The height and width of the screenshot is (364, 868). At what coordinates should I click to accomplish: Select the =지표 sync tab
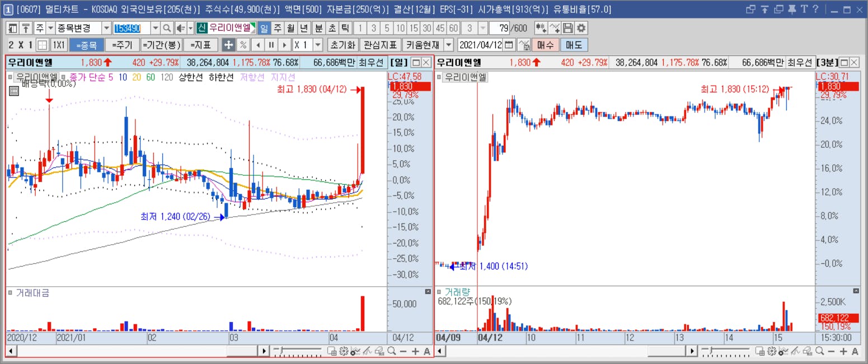click(x=200, y=45)
